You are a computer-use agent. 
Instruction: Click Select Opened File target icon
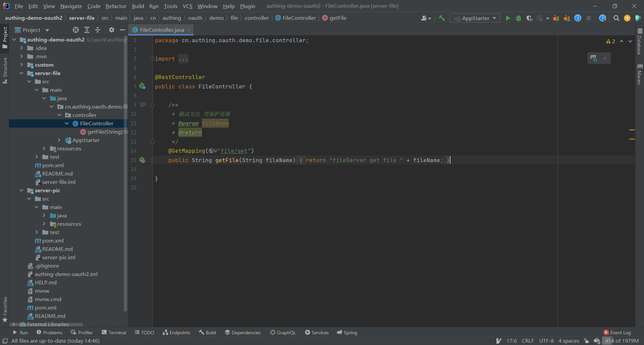tap(76, 30)
